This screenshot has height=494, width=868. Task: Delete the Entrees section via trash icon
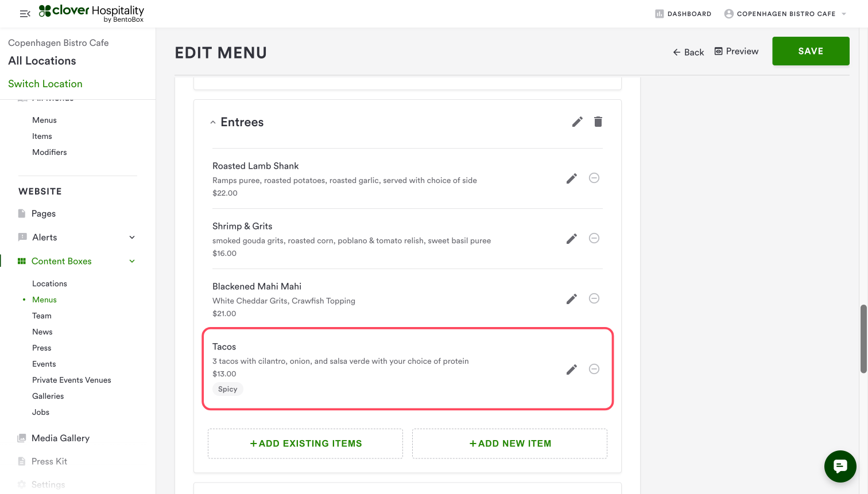tap(598, 122)
